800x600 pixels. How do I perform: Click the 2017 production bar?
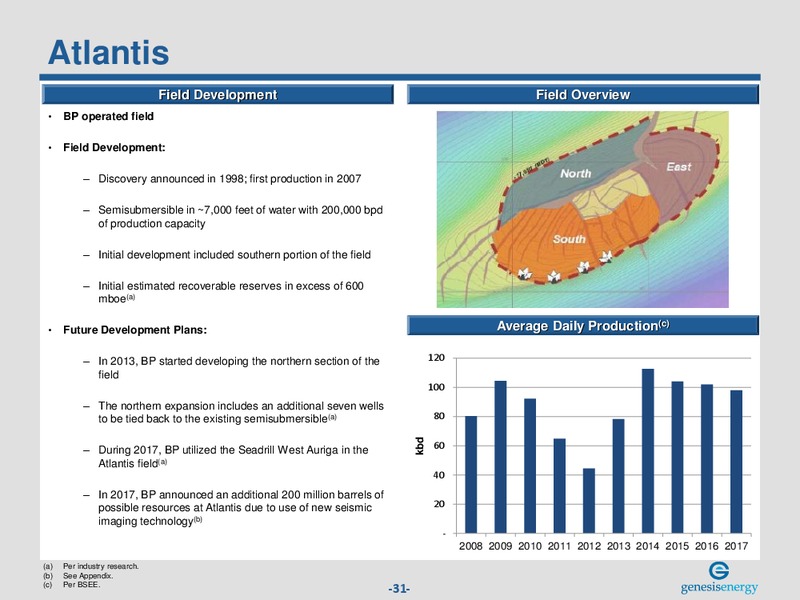tap(736, 462)
